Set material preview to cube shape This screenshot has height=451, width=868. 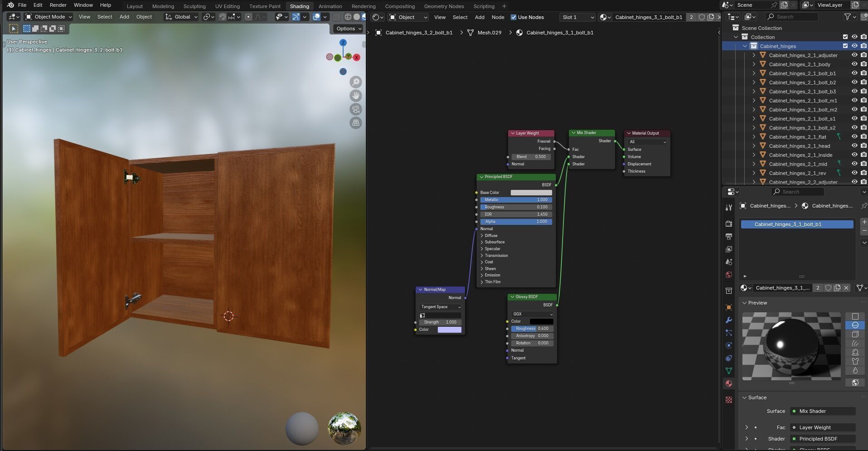[855, 334]
